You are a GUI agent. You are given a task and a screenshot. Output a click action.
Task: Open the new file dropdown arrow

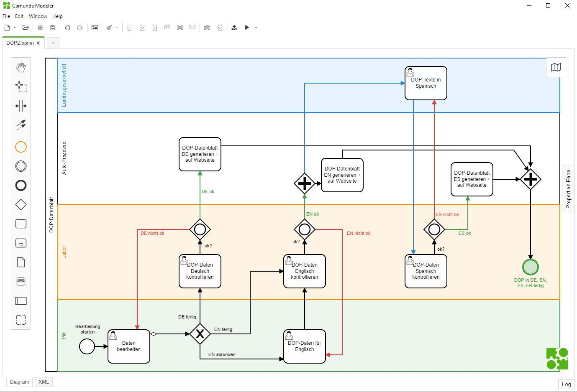pos(15,28)
